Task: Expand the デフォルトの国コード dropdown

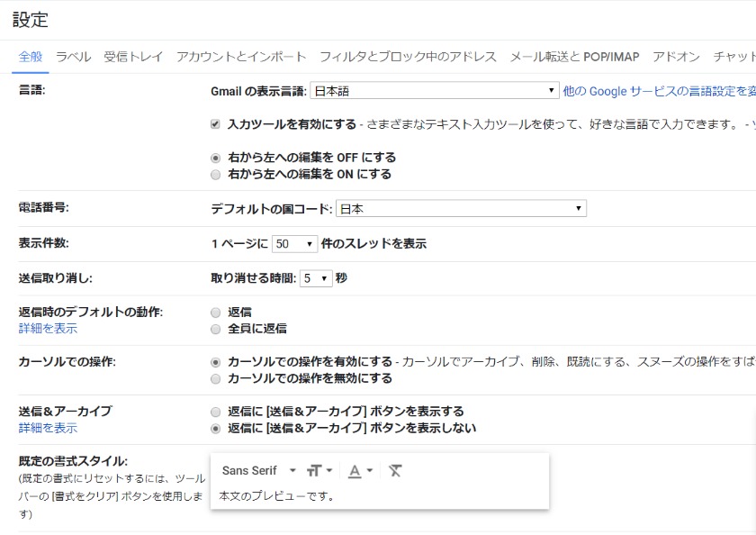Action: tap(461, 209)
